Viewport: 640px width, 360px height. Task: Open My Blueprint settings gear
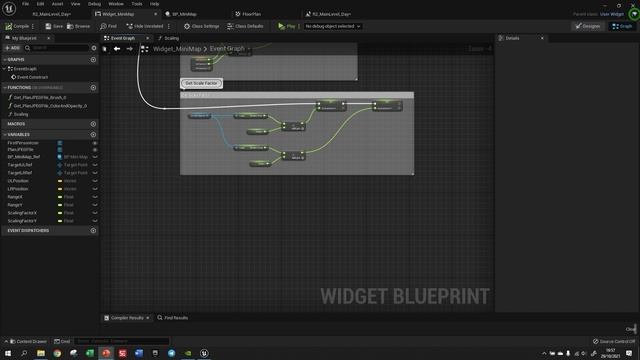(x=94, y=48)
